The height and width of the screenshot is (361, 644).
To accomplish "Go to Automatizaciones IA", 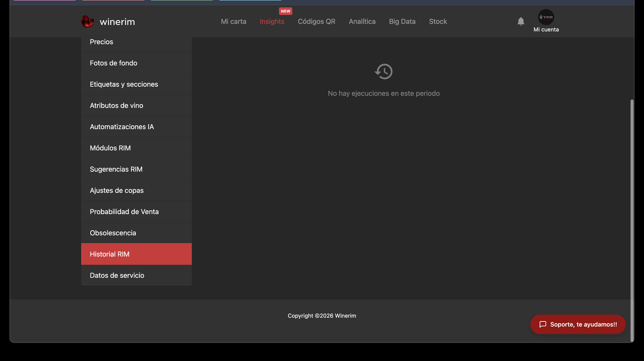I will 137,127.
